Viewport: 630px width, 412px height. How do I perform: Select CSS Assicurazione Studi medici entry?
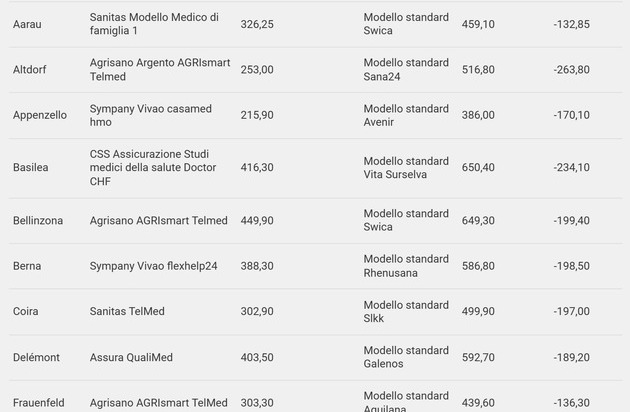[x=153, y=168]
